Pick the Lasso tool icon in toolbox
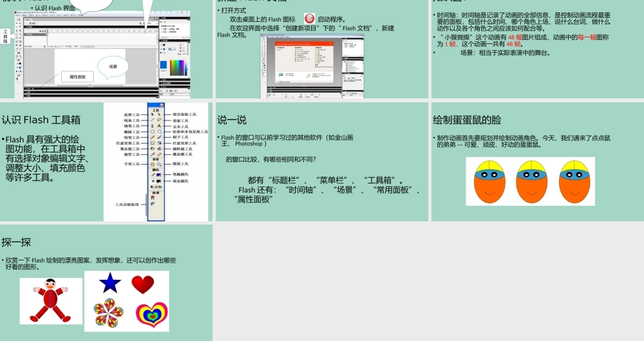The image size is (644, 341). 159,120
